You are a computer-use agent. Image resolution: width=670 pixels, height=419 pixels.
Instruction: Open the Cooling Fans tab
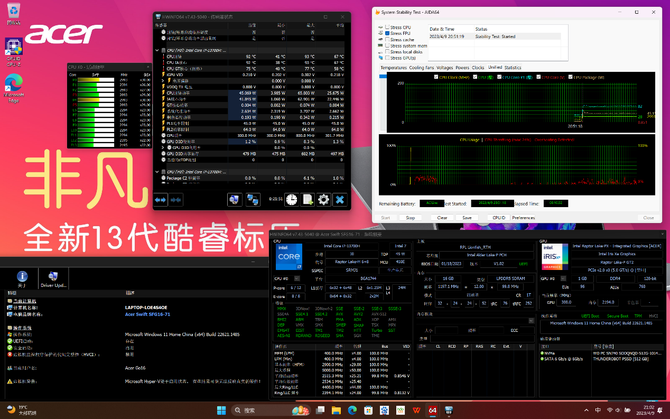click(x=421, y=67)
